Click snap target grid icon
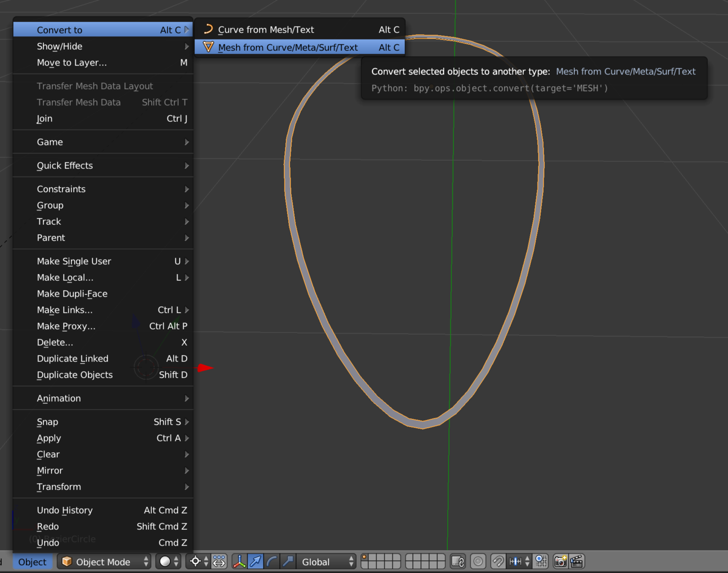728x573 pixels. pos(541,562)
